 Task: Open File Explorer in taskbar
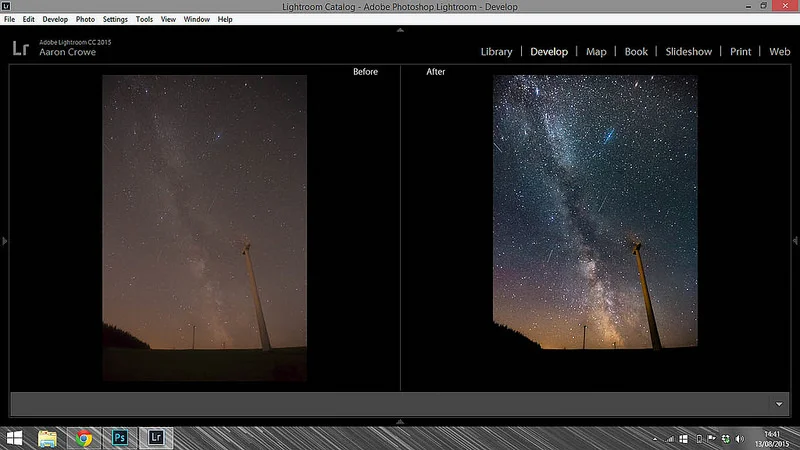coord(47,438)
